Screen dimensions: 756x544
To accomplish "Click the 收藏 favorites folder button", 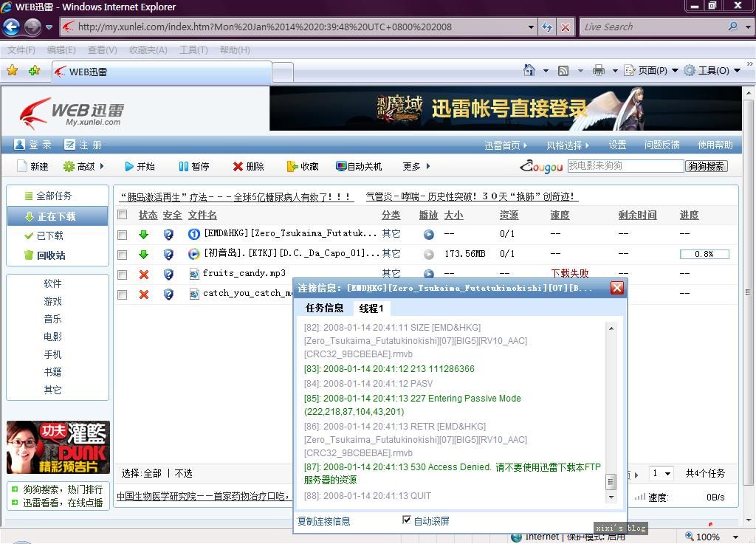I will pos(303,166).
